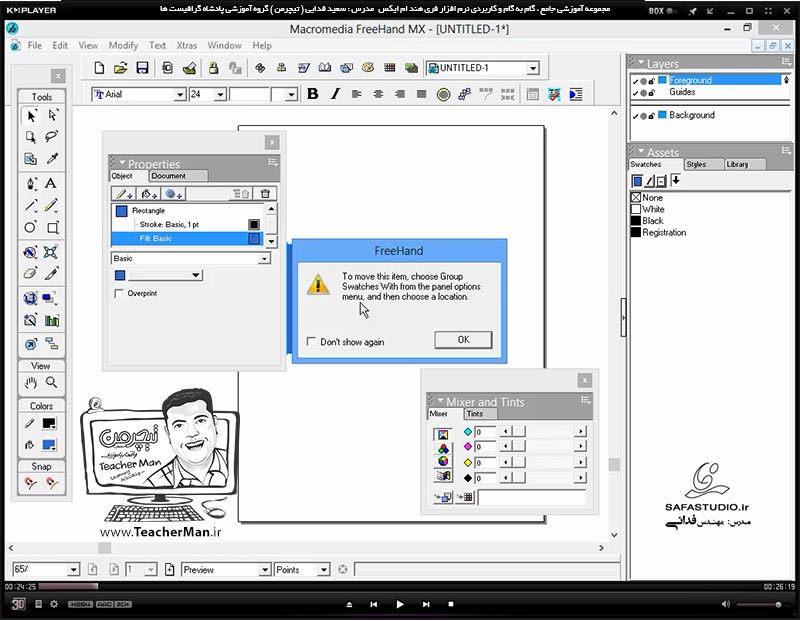Toggle visibility checkmark of Guides layer
The height and width of the screenshot is (621, 800).
click(635, 93)
